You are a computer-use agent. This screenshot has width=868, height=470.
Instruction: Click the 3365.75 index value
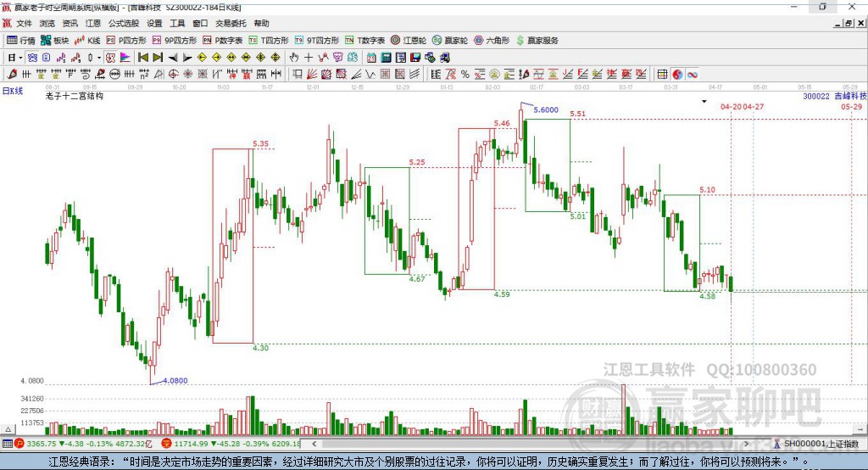click(41, 444)
